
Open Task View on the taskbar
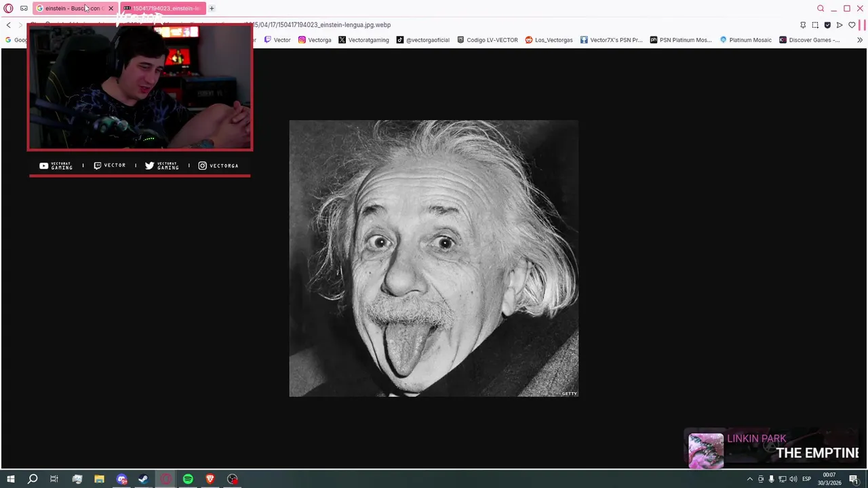[54, 479]
